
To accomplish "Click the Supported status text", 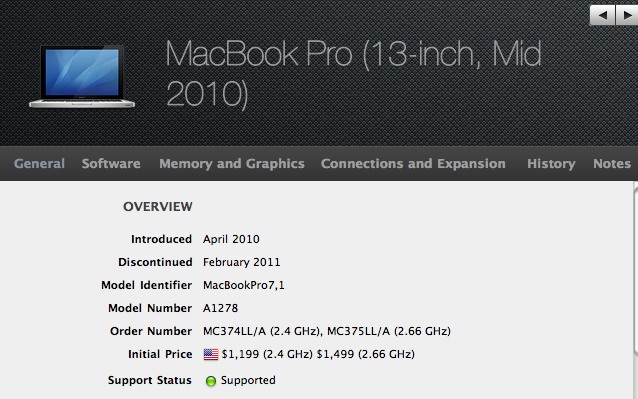I will [x=248, y=380].
